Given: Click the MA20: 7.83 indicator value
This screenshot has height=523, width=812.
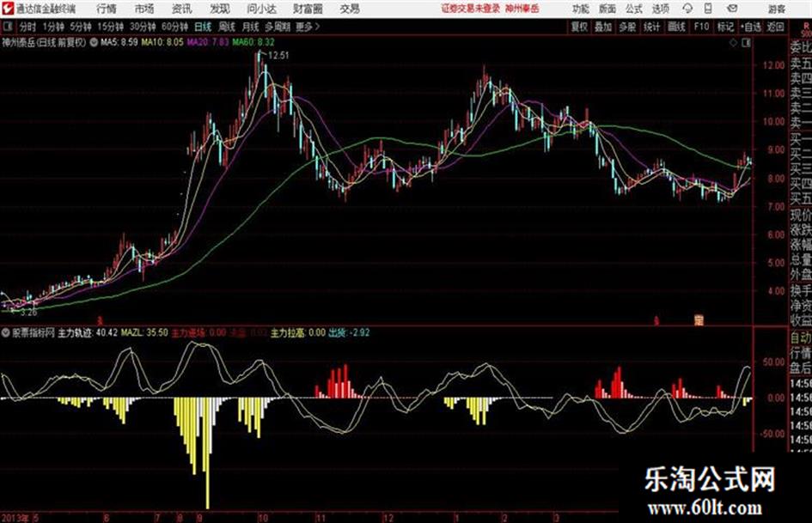Looking at the screenshot, I should pos(207,42).
